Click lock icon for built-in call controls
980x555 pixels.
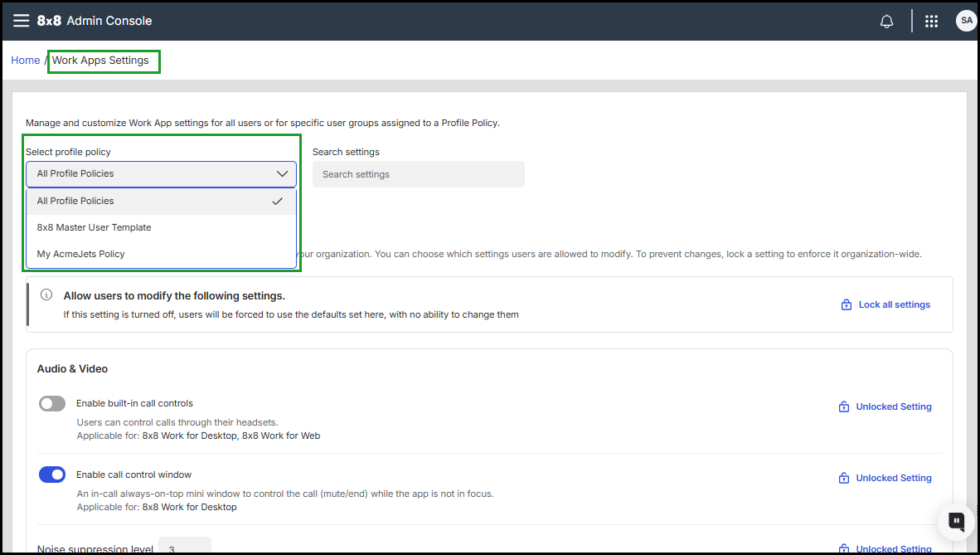point(843,407)
